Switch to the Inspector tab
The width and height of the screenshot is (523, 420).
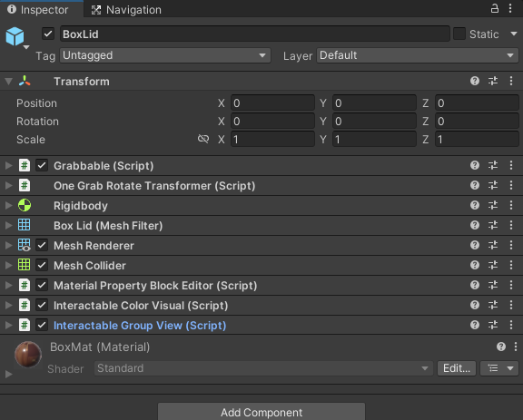[x=42, y=9]
